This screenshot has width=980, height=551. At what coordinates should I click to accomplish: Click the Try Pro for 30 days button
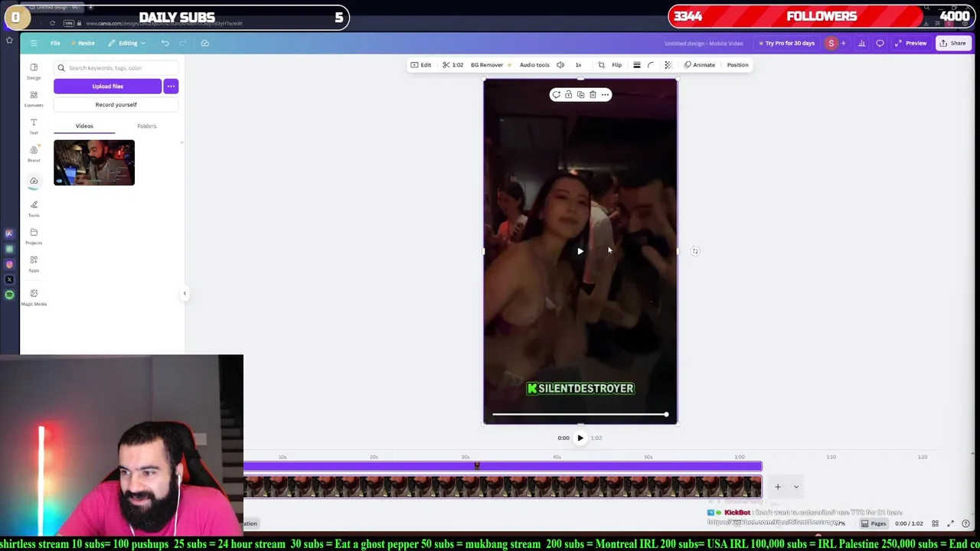coord(786,43)
